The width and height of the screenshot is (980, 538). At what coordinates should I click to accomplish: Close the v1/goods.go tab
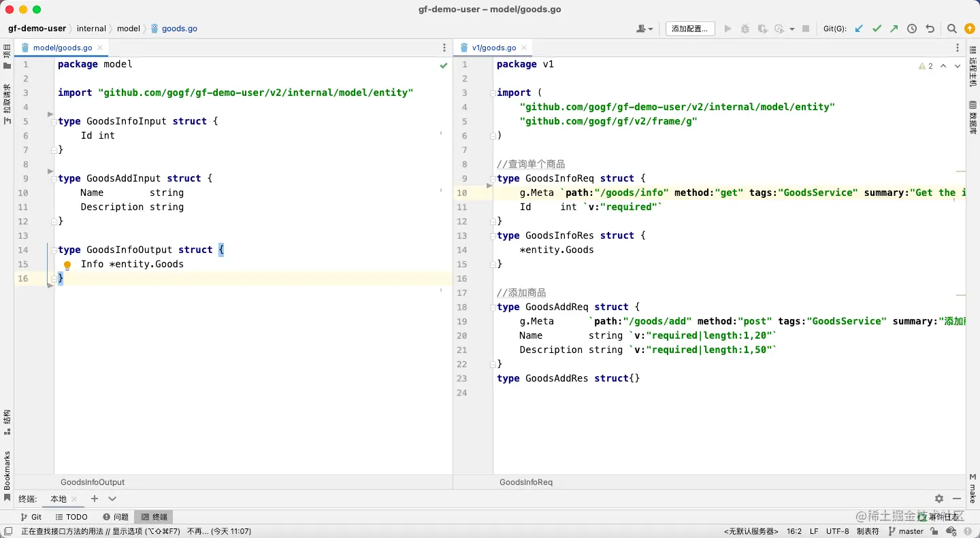click(x=524, y=48)
